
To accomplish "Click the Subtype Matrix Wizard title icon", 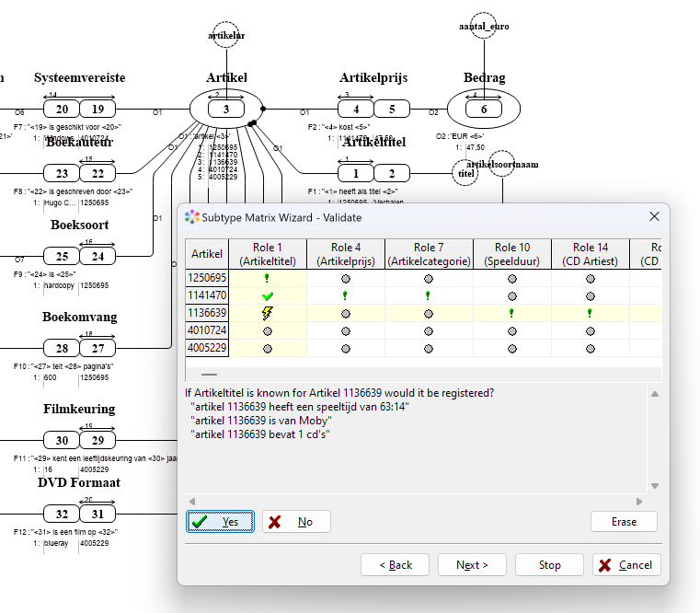I will click(x=191, y=217).
